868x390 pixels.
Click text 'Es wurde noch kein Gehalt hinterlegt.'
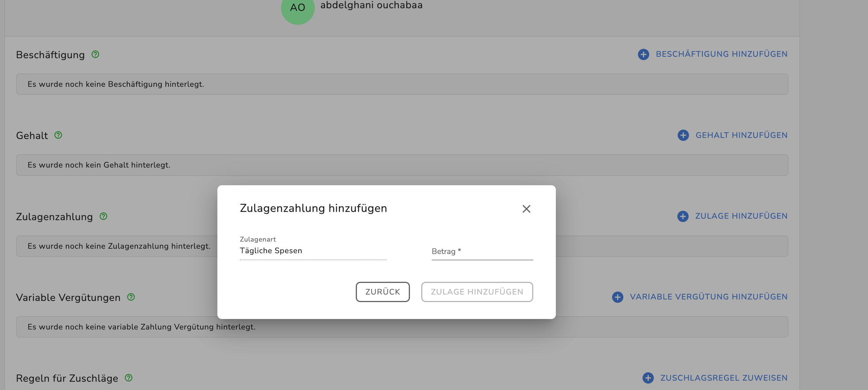tap(99, 165)
